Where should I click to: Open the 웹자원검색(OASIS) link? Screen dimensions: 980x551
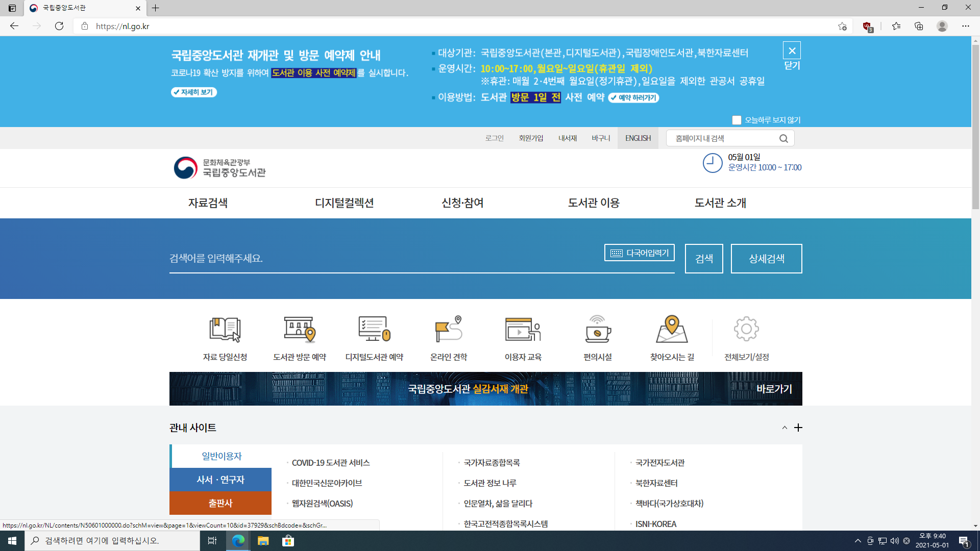coord(322,504)
